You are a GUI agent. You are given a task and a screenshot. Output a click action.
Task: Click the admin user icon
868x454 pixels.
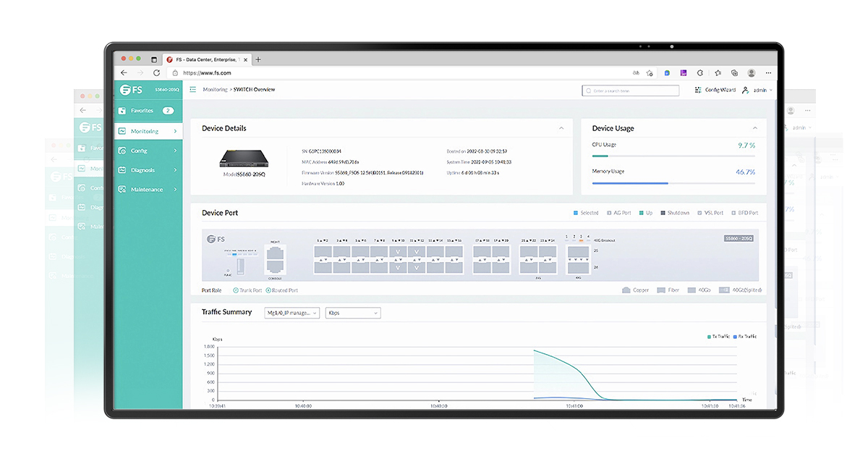(x=746, y=91)
